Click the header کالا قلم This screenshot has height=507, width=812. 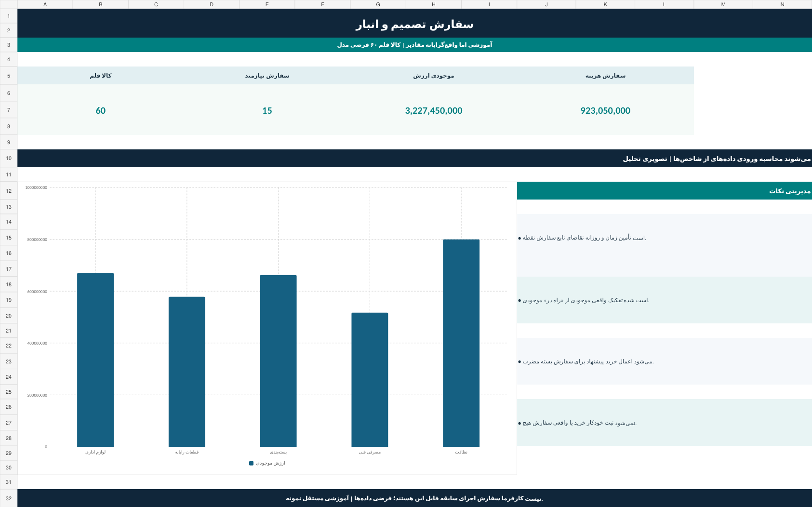100,76
